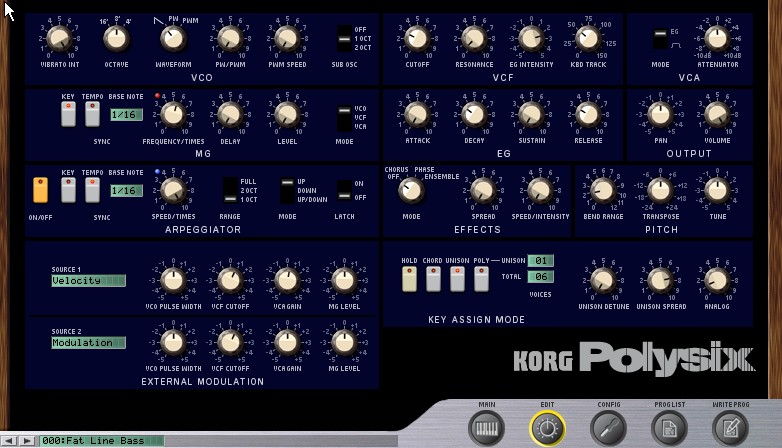Click the Kbd Track knob
This screenshot has height=448, width=782.
point(588,38)
